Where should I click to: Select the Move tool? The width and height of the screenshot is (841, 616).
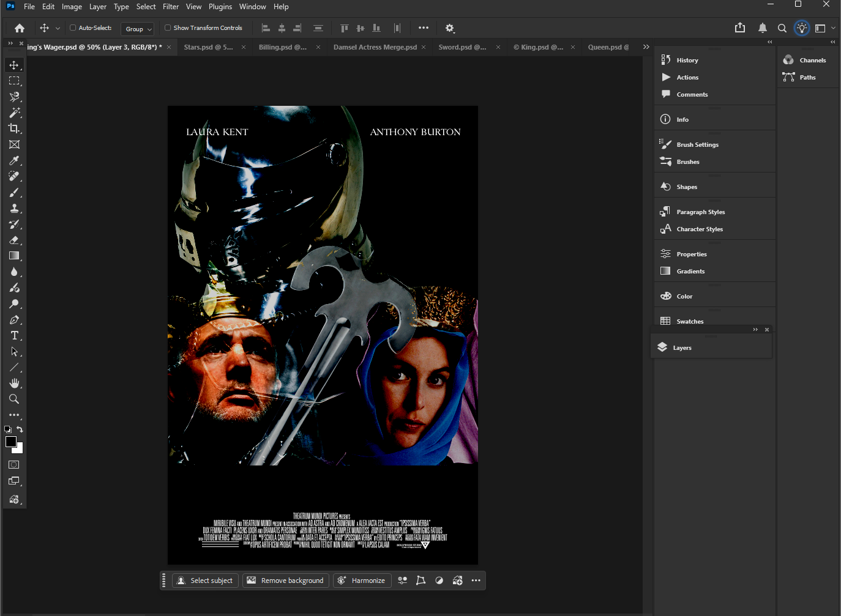(x=13, y=64)
